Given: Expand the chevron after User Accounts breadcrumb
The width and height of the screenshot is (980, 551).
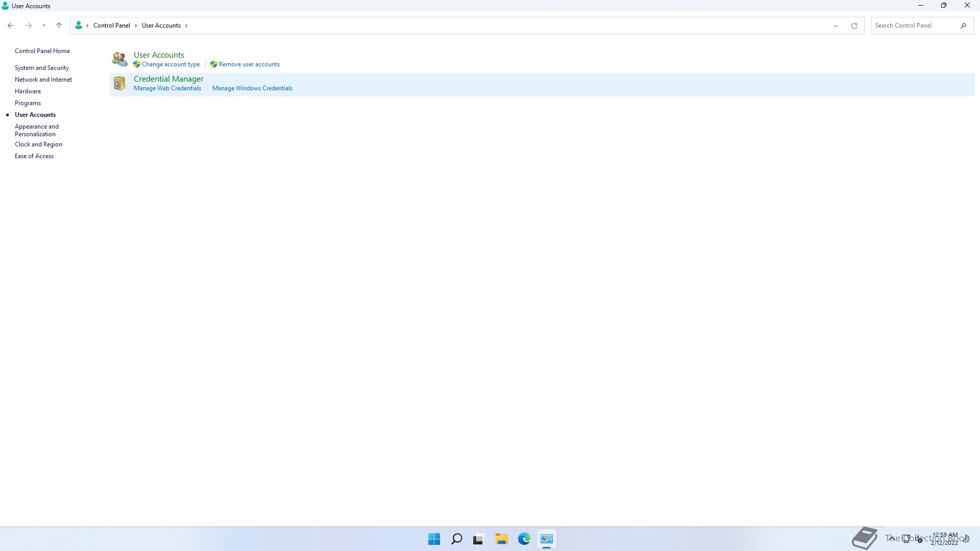Looking at the screenshot, I should (x=186, y=26).
